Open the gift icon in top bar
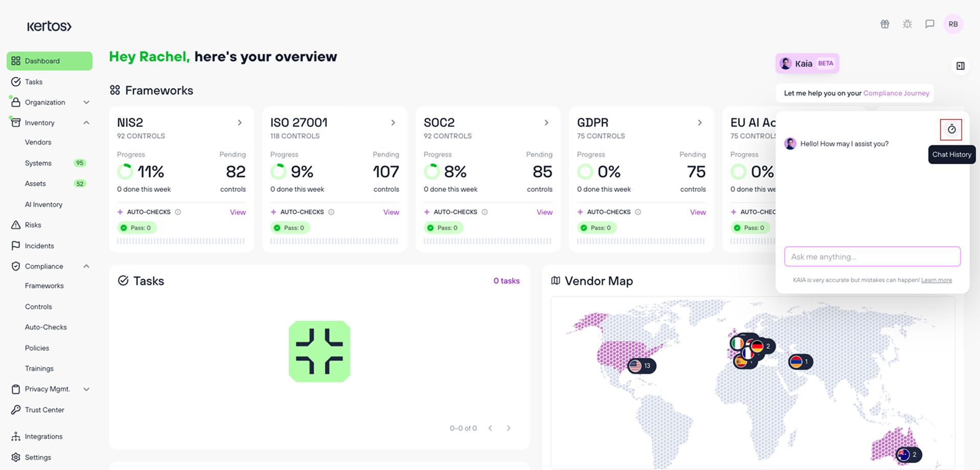 click(884, 24)
